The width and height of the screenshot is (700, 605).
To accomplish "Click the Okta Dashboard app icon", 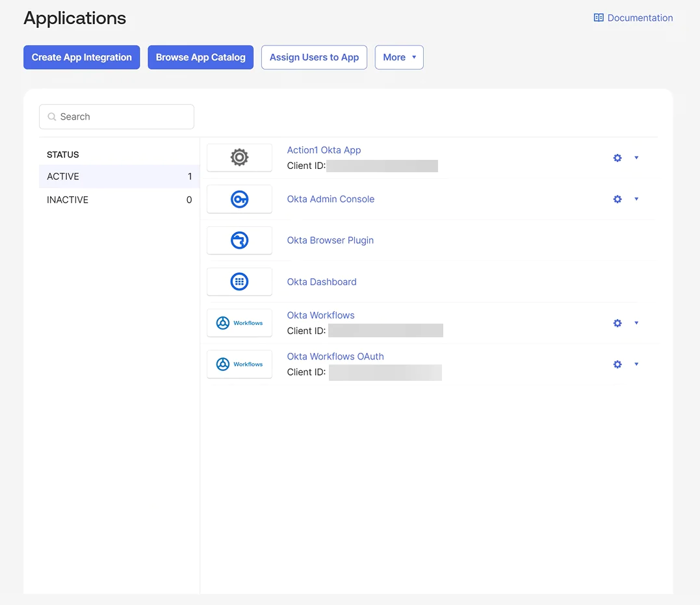I will 239,281.
